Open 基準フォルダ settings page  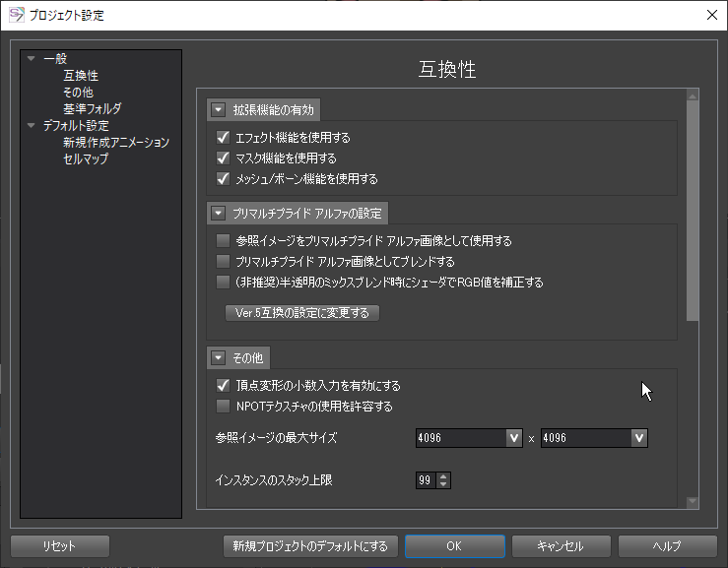click(x=93, y=108)
